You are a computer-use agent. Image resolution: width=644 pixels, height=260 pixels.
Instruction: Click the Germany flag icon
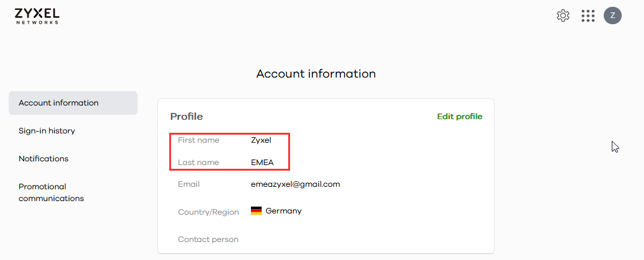point(256,211)
